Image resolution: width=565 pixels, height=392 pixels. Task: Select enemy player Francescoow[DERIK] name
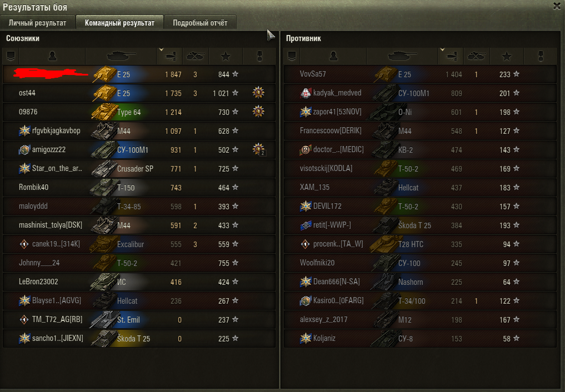pyautogui.click(x=331, y=130)
